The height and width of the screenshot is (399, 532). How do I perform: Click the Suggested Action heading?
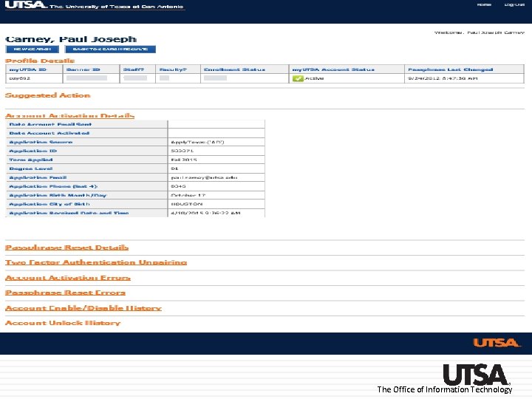tap(48, 95)
